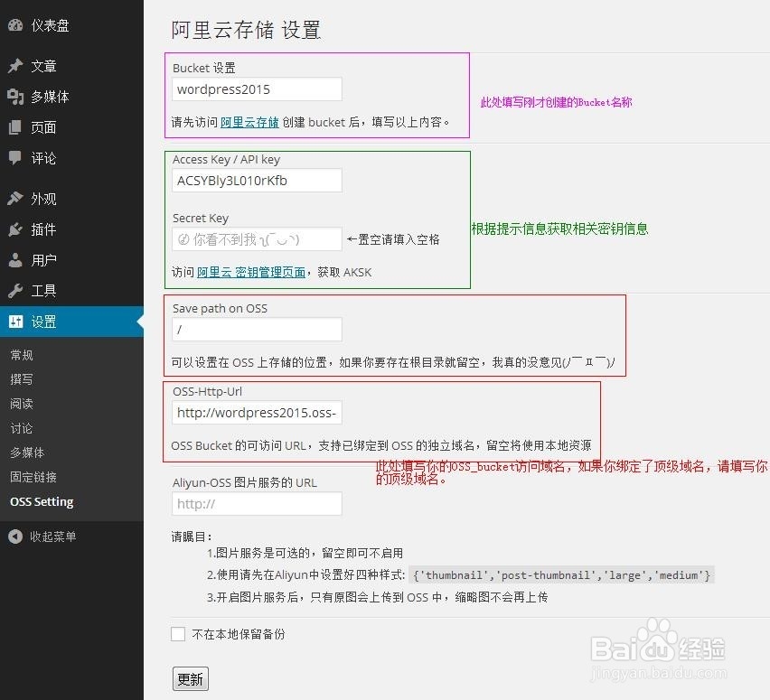770x700 pixels.
Task: Click the 请瞩目 notice heading
Action: coord(192,537)
